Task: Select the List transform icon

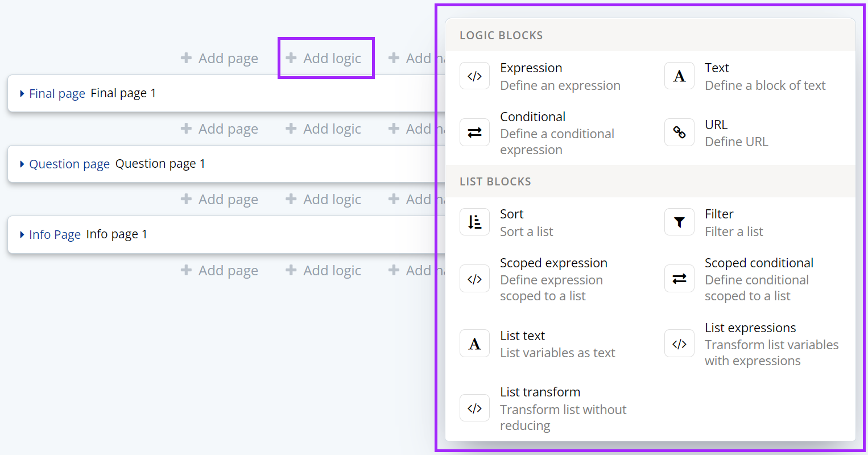Action: coord(474,408)
